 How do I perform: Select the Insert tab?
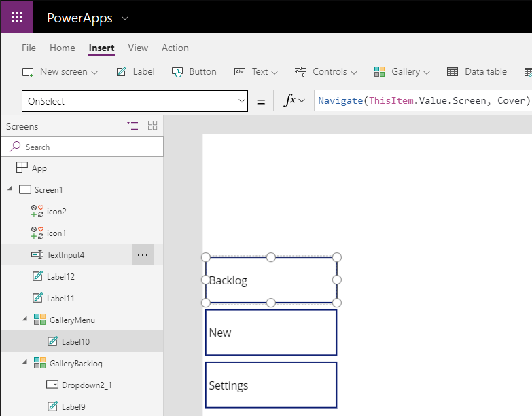(101, 48)
